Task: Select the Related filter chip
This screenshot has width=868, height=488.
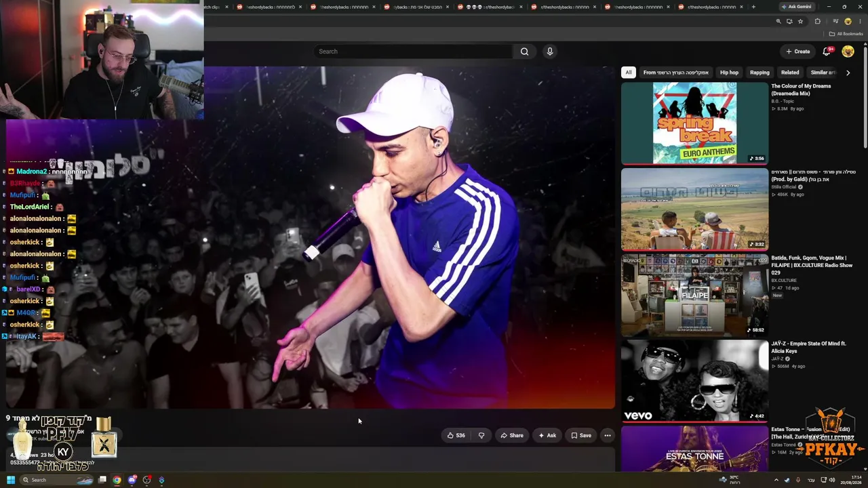Action: 790,73
